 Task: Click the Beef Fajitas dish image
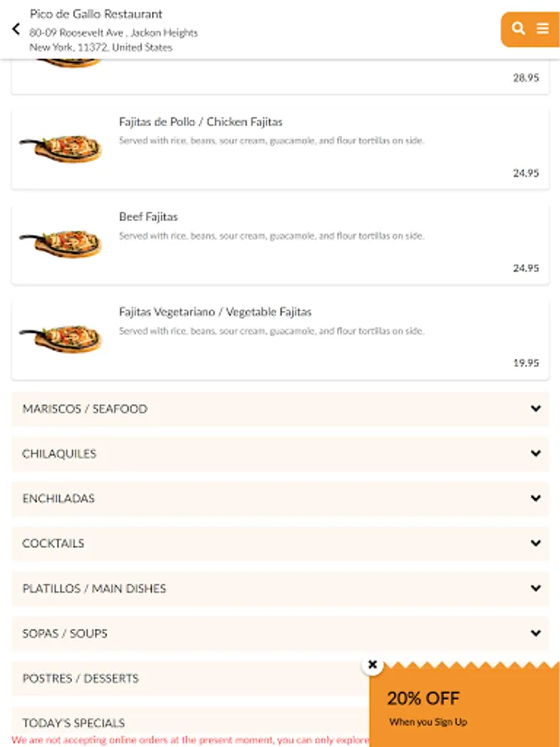click(x=61, y=243)
